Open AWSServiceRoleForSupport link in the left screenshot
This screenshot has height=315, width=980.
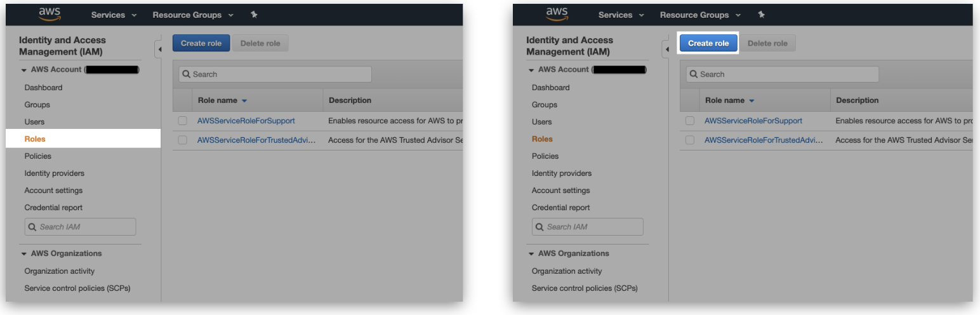point(246,121)
